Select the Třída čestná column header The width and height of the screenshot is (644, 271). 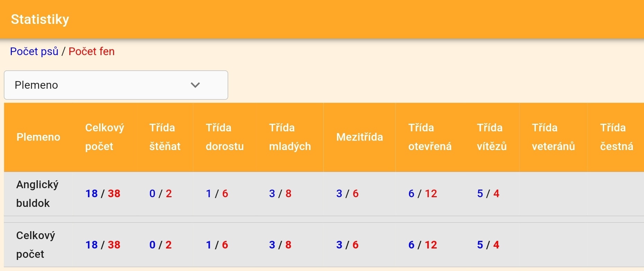click(x=617, y=137)
